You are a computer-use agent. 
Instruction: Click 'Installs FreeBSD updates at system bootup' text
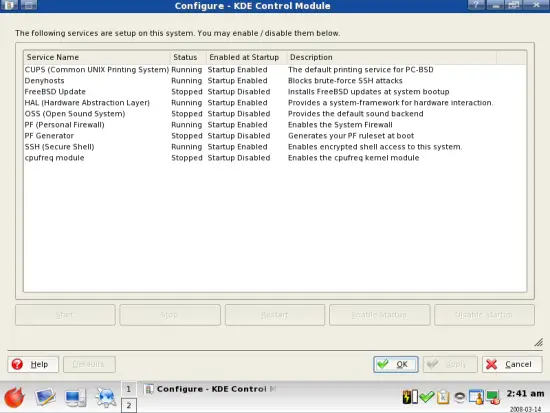tap(369, 92)
